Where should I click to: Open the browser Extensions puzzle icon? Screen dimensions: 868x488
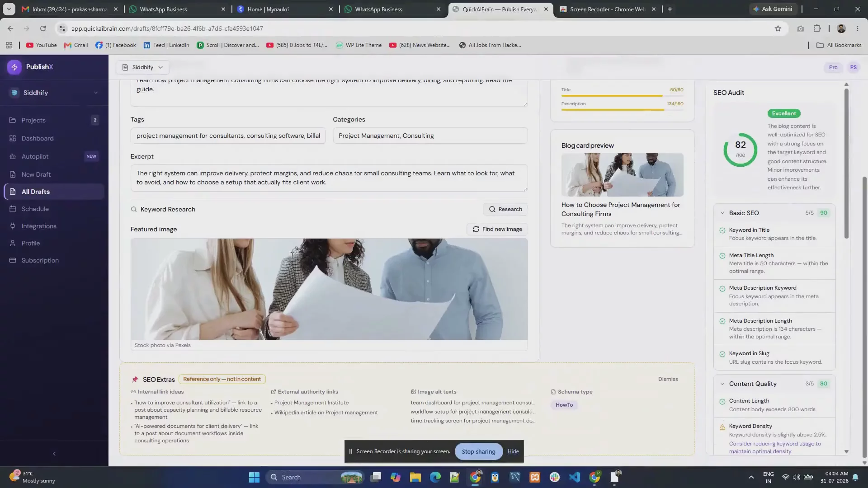pyautogui.click(x=817, y=28)
